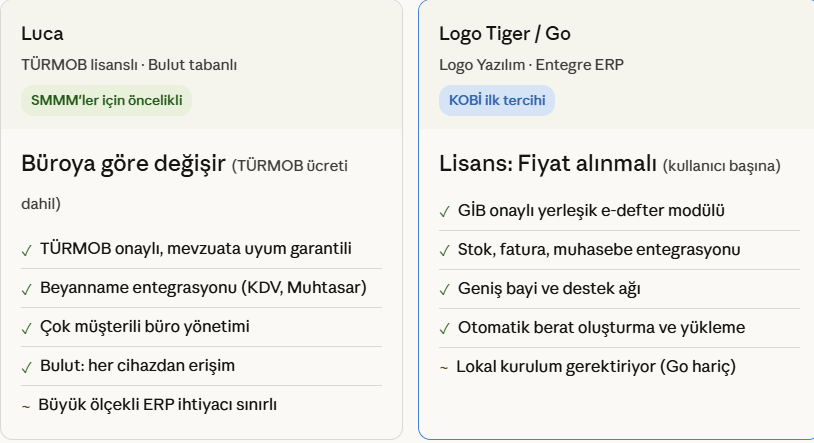Click the 'Lisans: Fiyat alınmalı' pricing heading
Image resolution: width=814 pixels, height=443 pixels.
pos(548,164)
